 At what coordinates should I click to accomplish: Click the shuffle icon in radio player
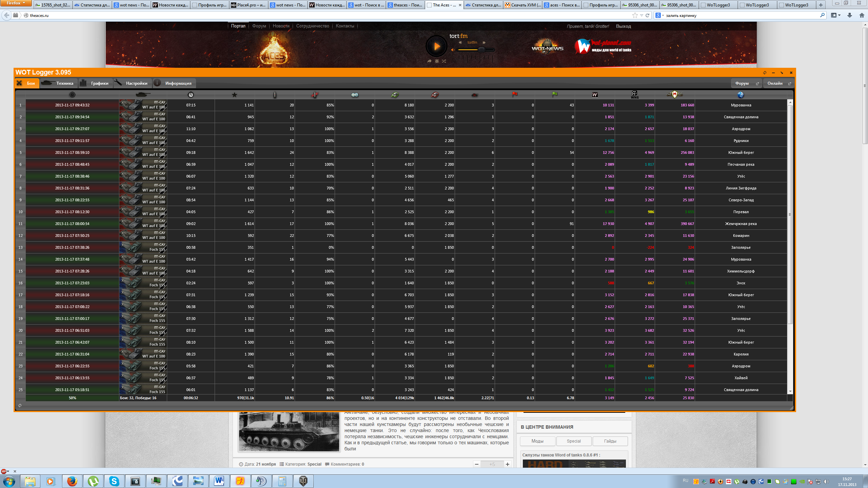444,61
